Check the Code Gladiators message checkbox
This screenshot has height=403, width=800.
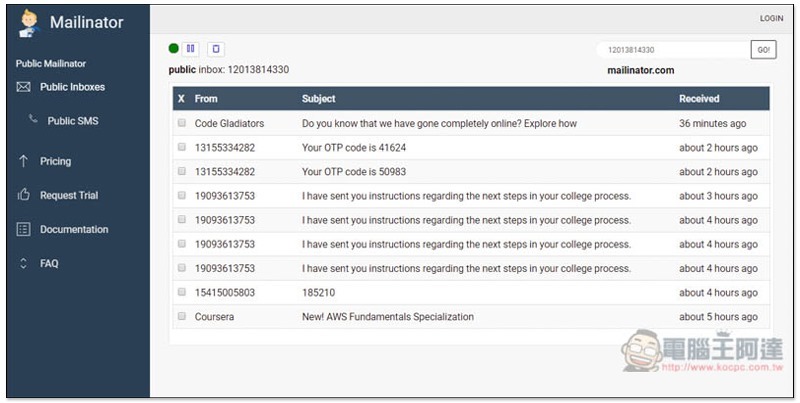coord(181,123)
